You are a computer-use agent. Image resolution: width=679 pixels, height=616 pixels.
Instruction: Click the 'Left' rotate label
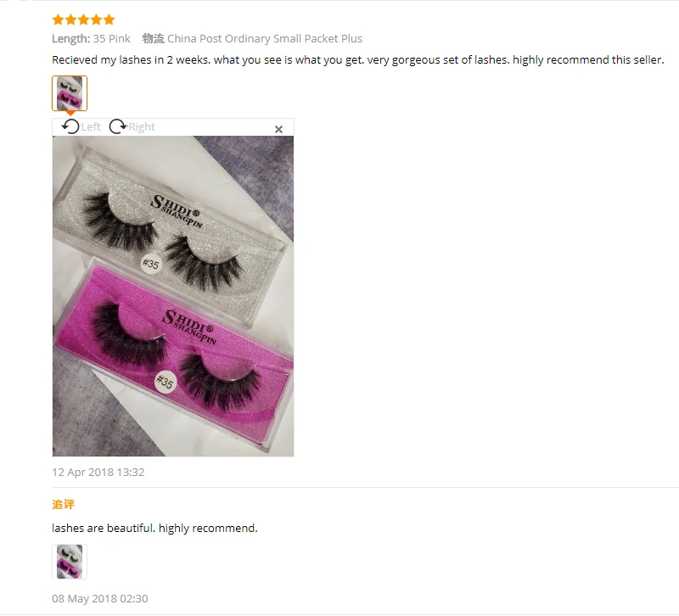pos(91,126)
